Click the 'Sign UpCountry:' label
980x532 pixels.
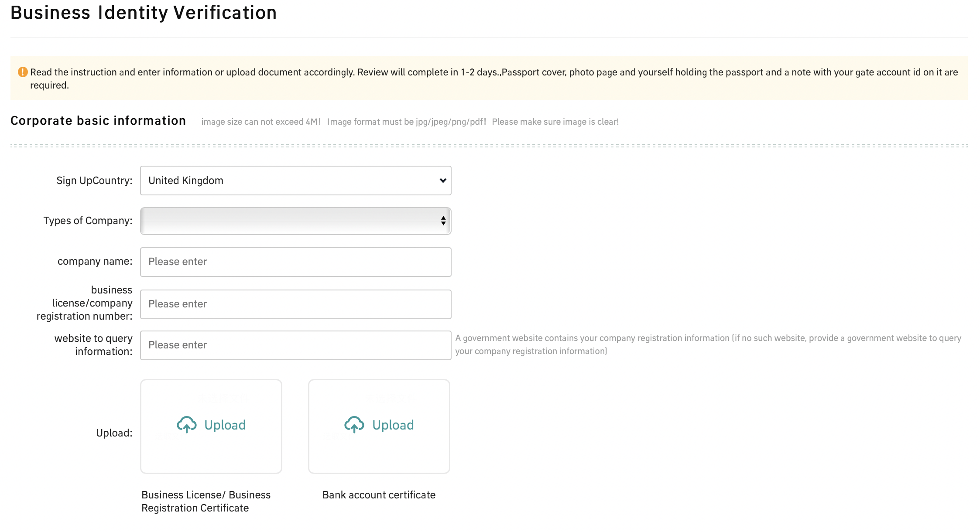(94, 181)
